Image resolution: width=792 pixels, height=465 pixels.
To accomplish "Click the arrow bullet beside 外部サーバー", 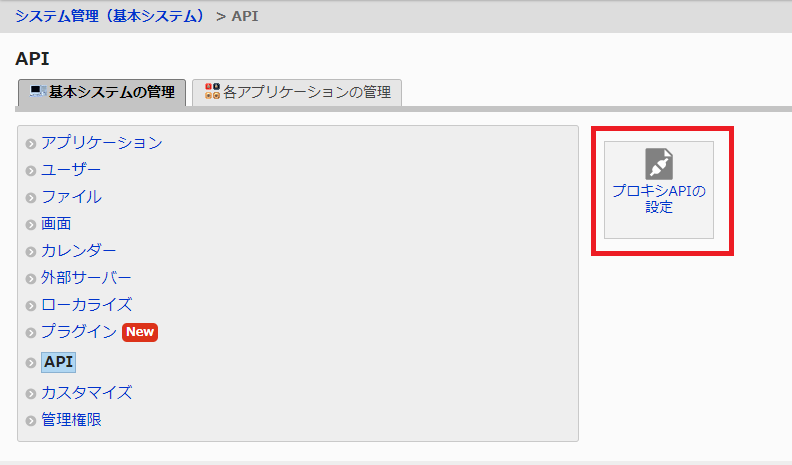I will coord(31,279).
